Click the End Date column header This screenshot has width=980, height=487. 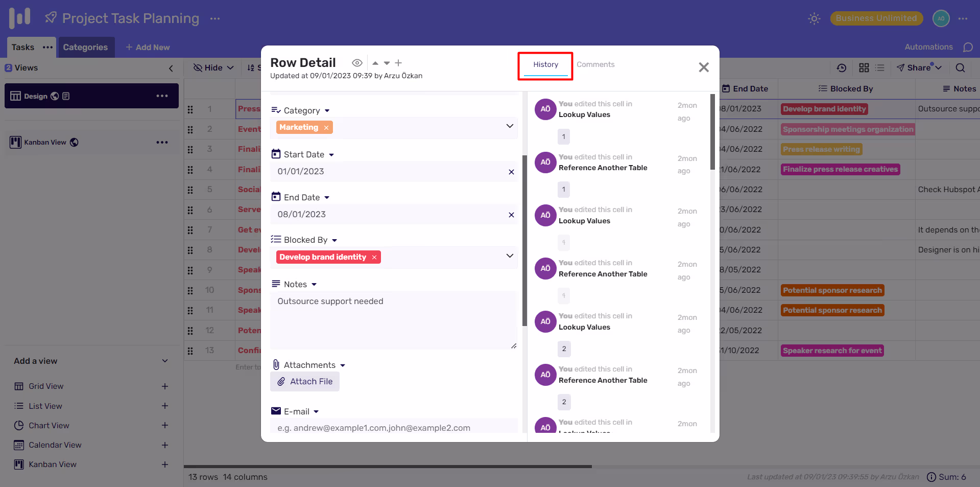pyautogui.click(x=746, y=89)
